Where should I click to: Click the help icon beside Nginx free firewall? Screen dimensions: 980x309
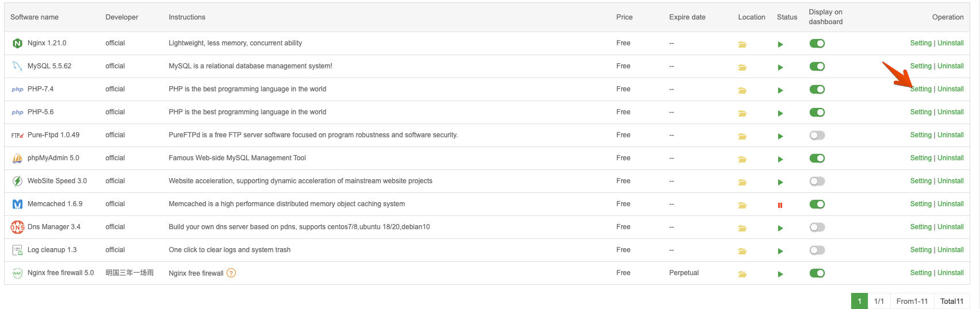(231, 273)
